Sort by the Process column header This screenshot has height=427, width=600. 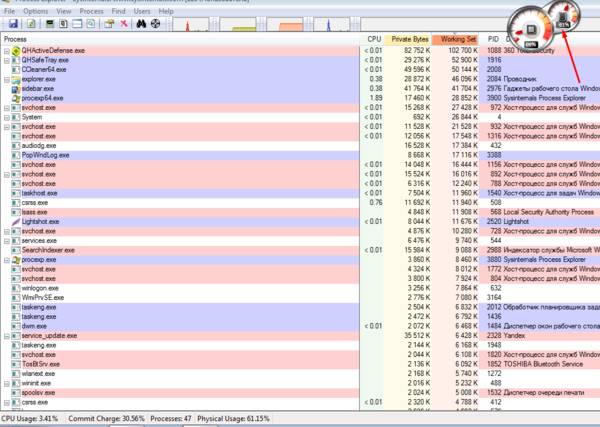click(x=180, y=39)
